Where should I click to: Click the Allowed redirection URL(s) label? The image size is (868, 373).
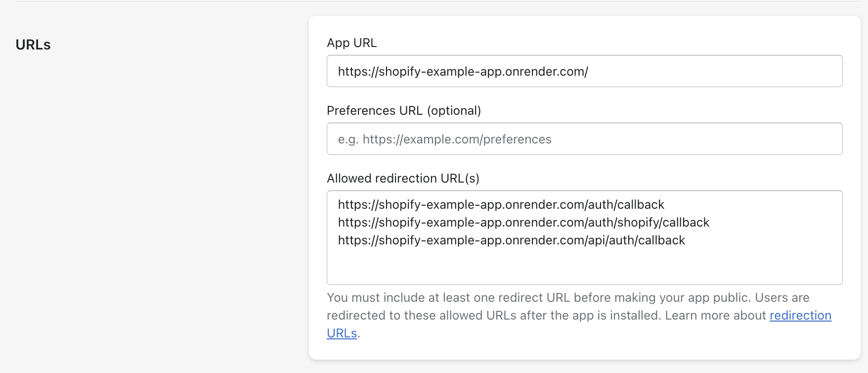click(403, 178)
